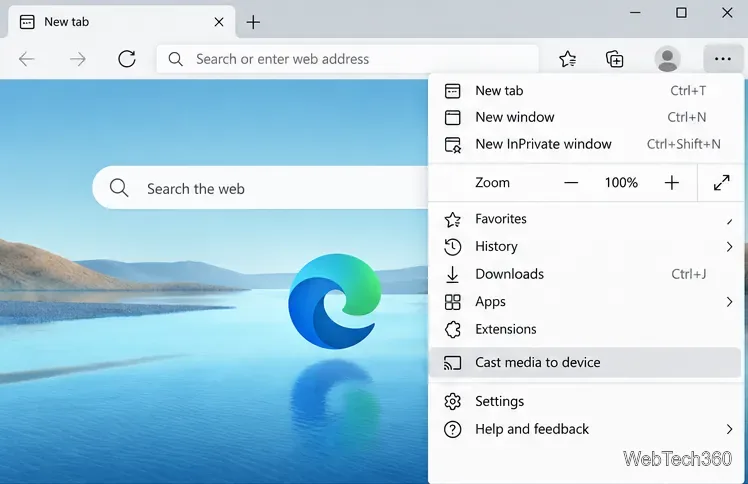Open a new tab with plus button
The height and width of the screenshot is (484, 748).
point(253,22)
